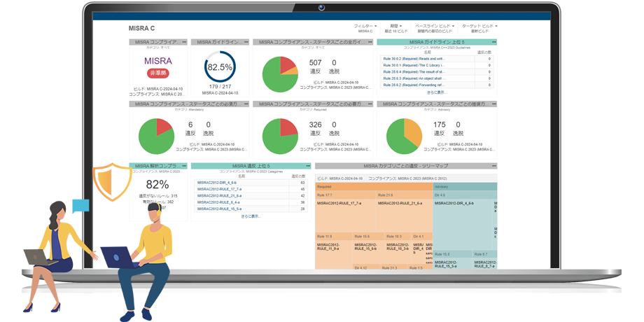Open Rule 28.6.3 (Required) guideline link
The height and width of the screenshot is (322, 644).
point(414,78)
